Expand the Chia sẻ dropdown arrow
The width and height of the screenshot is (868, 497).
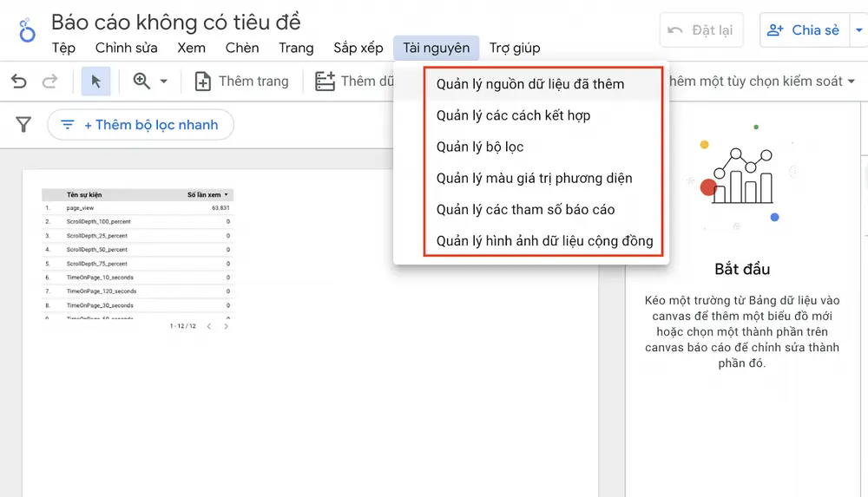coord(858,29)
